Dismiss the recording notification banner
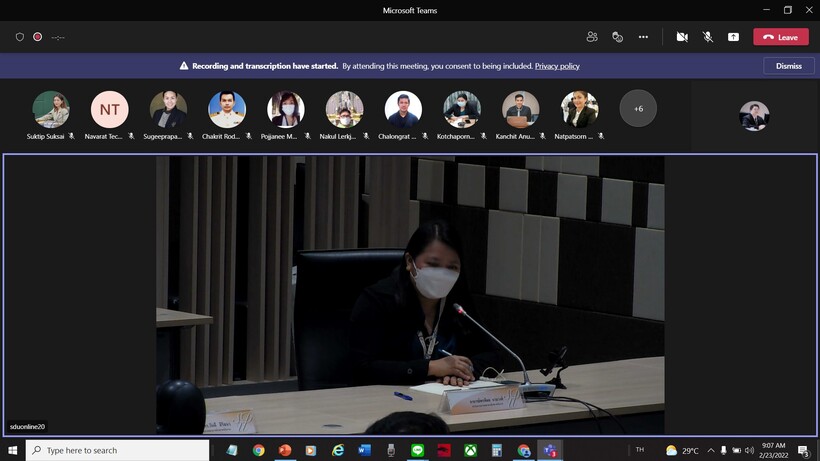This screenshot has width=820, height=461. (788, 66)
